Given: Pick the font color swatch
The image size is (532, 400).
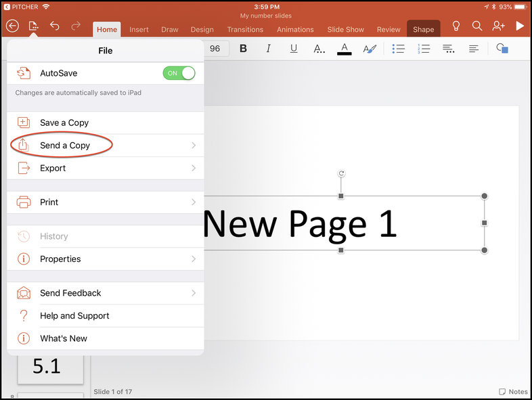Looking at the screenshot, I should [344, 49].
